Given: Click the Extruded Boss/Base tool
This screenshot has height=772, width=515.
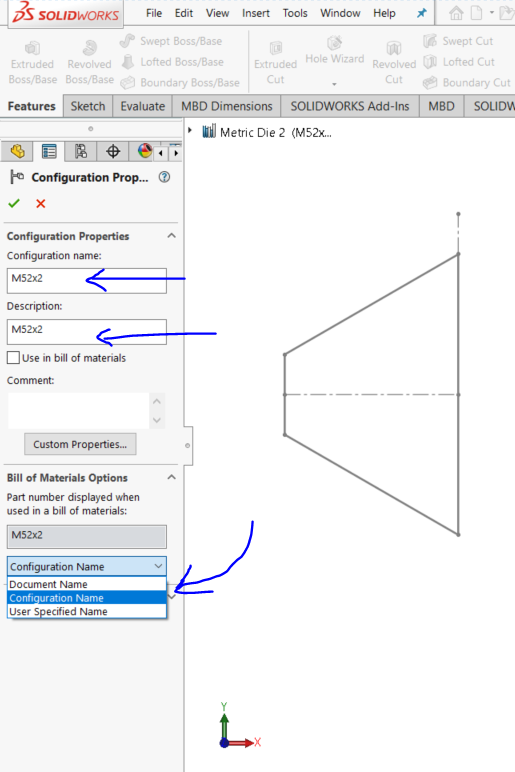Looking at the screenshot, I should tap(32, 63).
